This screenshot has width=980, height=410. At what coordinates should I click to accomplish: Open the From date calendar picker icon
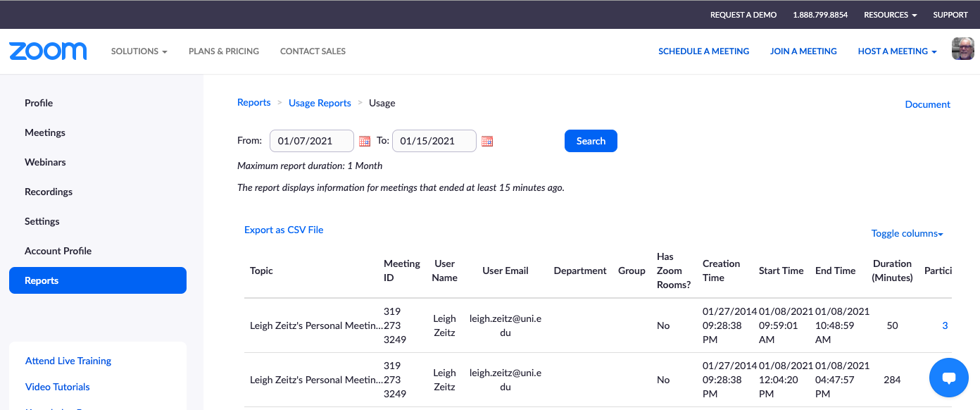(x=365, y=141)
